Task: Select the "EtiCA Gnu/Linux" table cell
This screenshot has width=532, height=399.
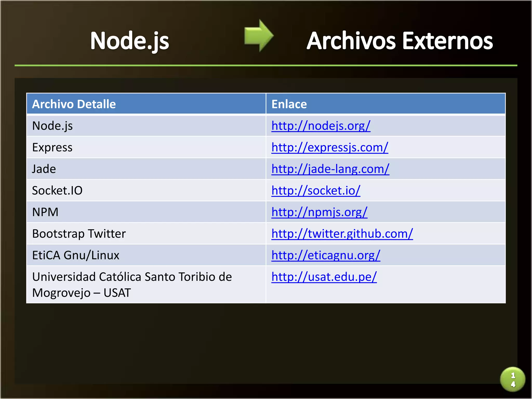Action: click(x=146, y=255)
